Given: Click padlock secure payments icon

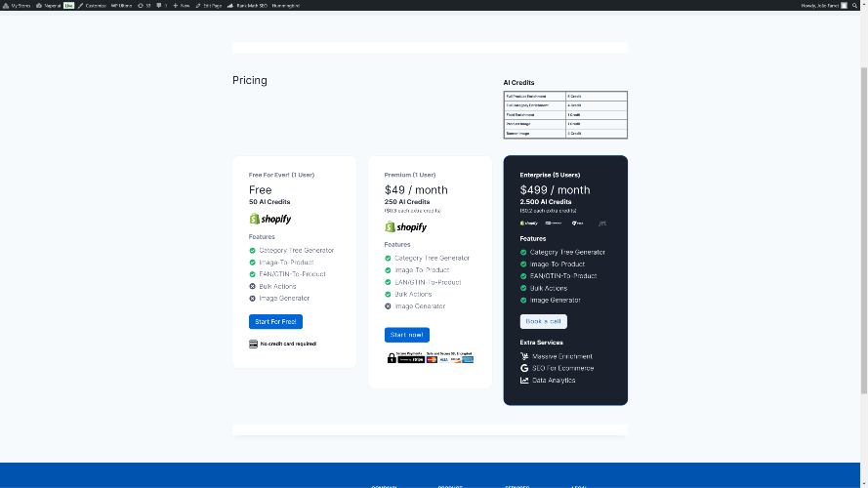Looking at the screenshot, I should tap(392, 358).
